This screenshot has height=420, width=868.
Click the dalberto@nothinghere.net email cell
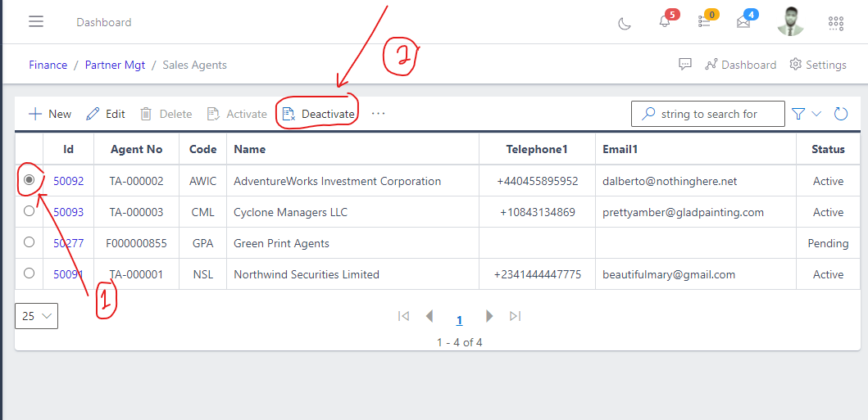point(696,181)
